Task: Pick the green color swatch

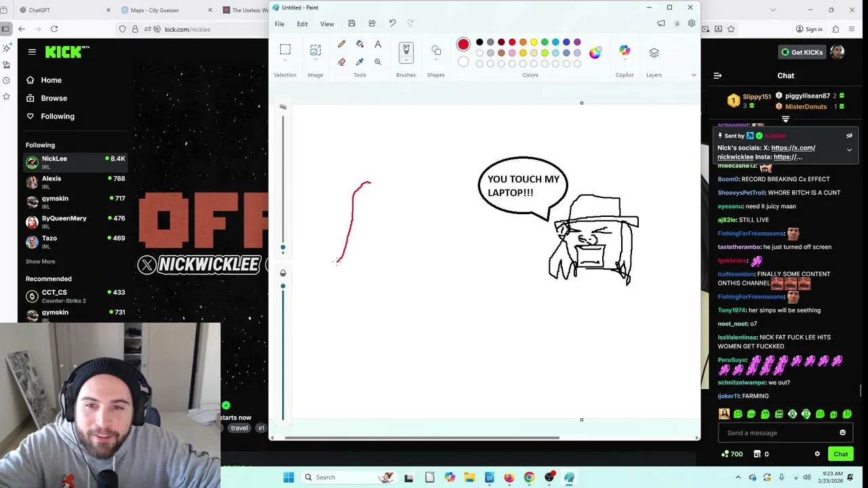Action: [x=545, y=42]
